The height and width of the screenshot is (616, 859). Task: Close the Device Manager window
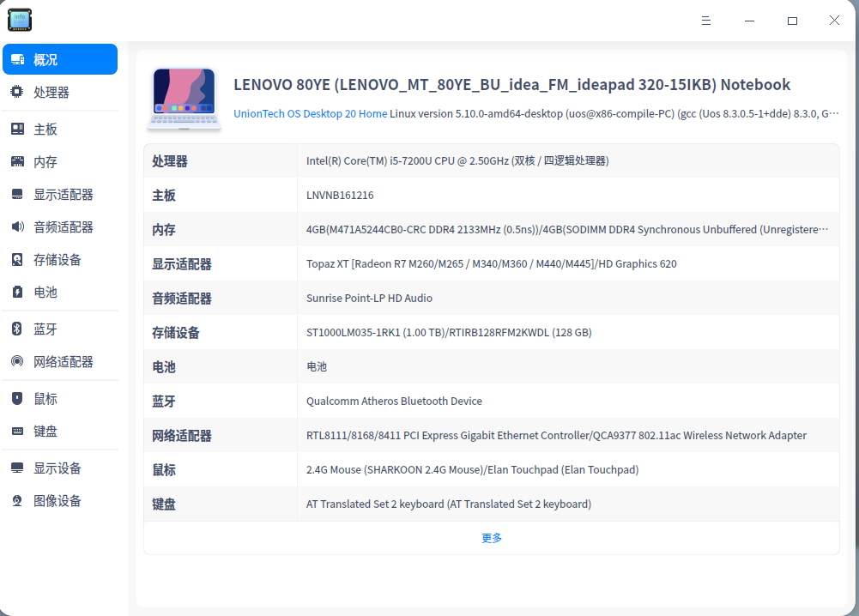point(834,21)
